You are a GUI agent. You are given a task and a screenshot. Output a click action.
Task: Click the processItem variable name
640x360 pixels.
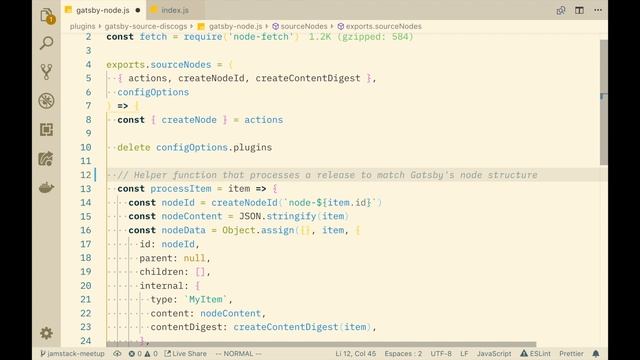(181, 189)
